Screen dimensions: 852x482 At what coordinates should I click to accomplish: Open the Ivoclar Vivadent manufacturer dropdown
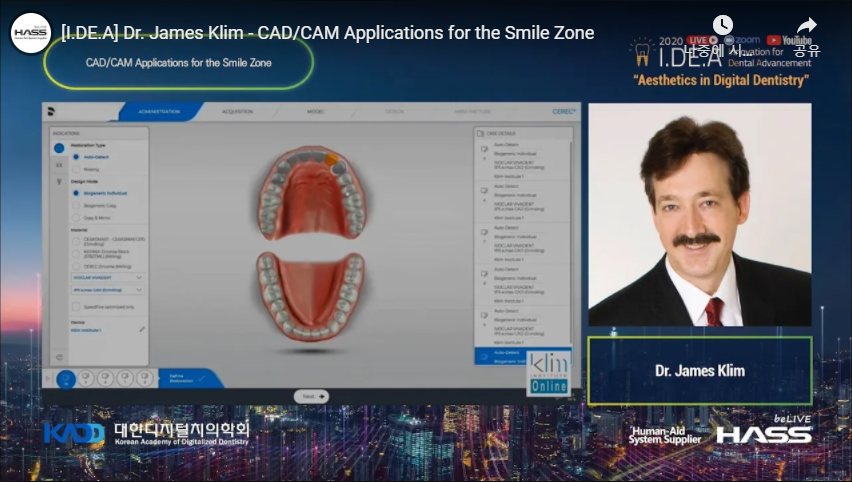point(108,277)
